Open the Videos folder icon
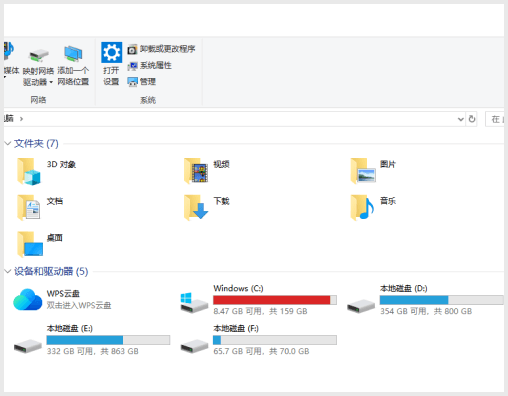 [196, 171]
